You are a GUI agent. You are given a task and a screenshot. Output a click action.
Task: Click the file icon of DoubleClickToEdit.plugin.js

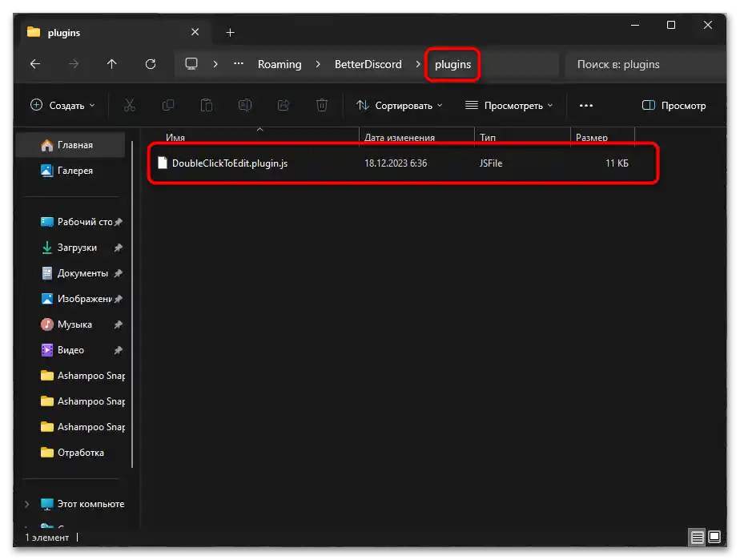click(163, 163)
